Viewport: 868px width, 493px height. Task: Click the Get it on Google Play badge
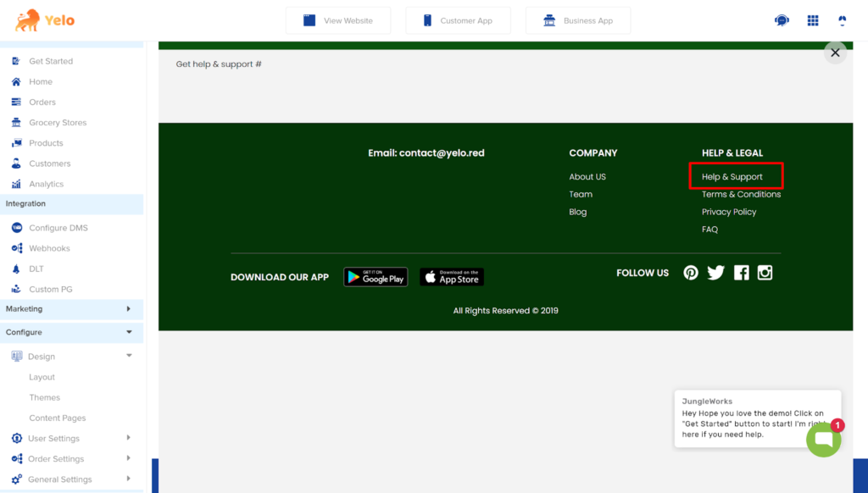point(376,277)
